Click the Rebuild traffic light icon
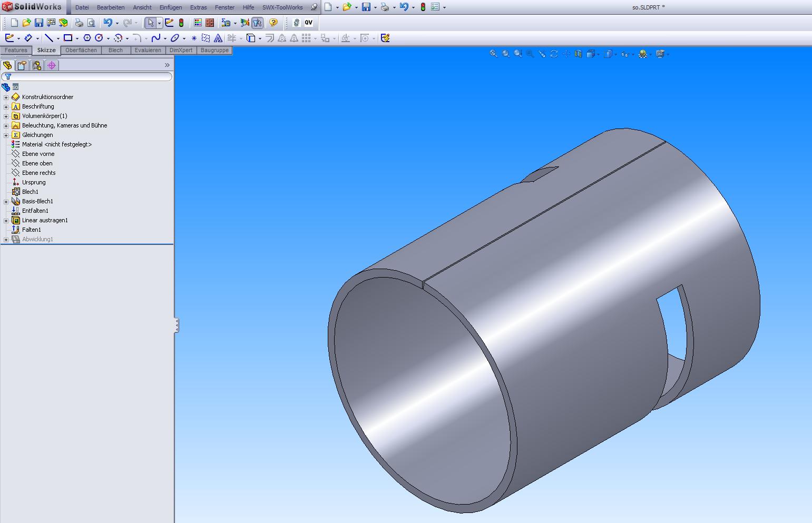812x523 pixels. click(x=181, y=23)
